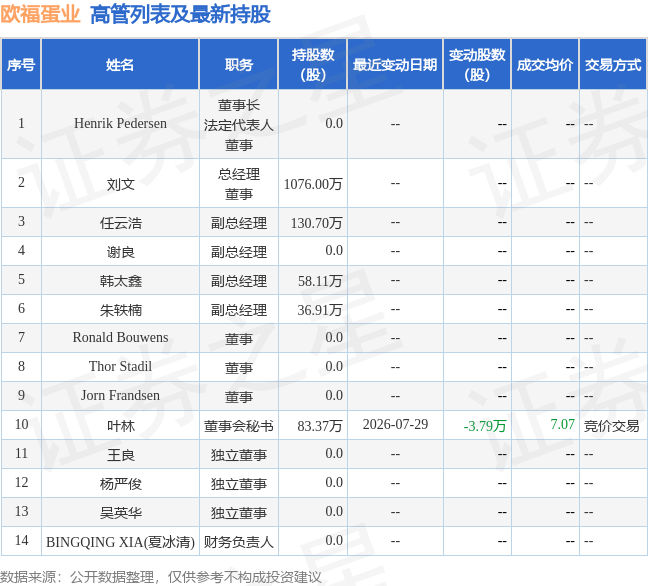Select 任云浩 in the name column

[120, 223]
